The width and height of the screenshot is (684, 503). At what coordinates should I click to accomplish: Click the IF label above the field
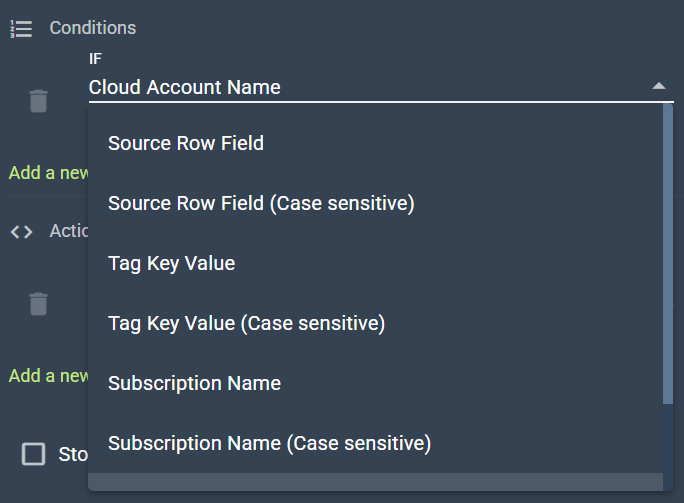coord(95,59)
